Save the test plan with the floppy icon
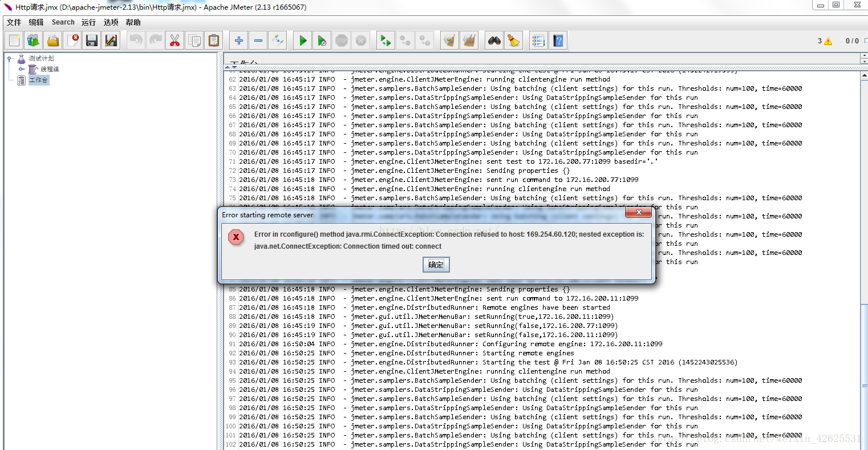 (92, 40)
